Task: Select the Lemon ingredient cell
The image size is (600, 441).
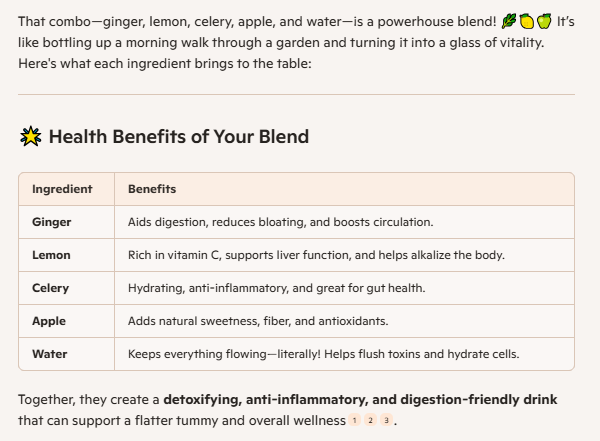Action: coord(51,255)
